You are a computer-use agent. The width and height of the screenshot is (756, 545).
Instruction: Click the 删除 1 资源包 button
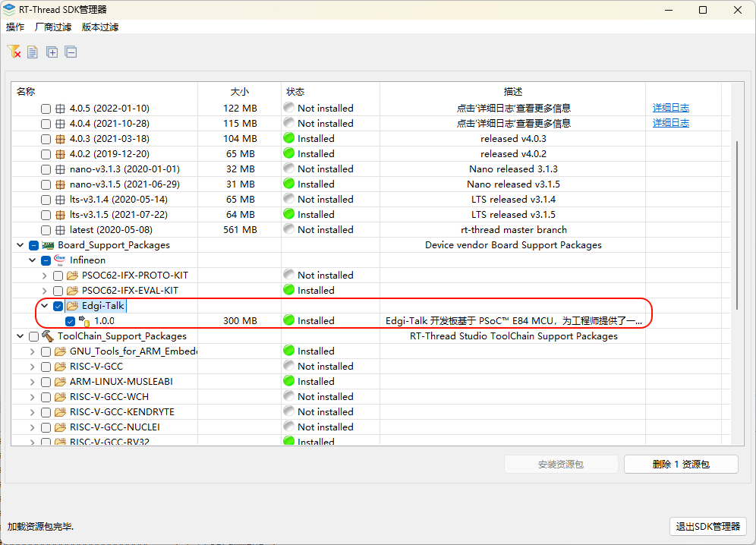point(681,464)
